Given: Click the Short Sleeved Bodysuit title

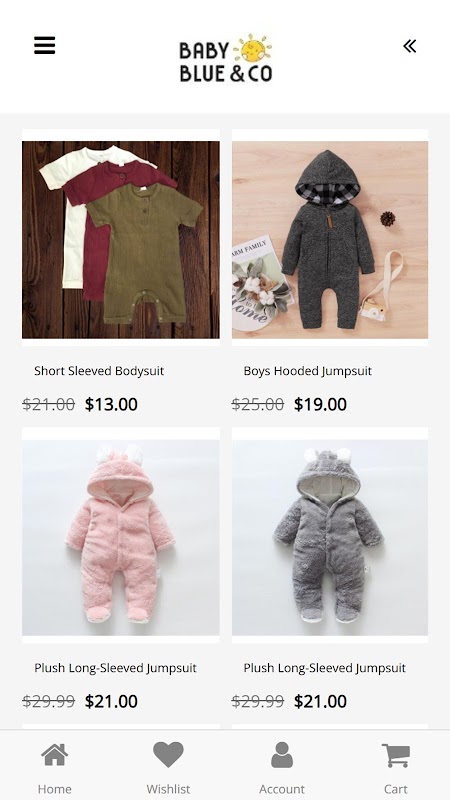Looking at the screenshot, I should tap(99, 371).
